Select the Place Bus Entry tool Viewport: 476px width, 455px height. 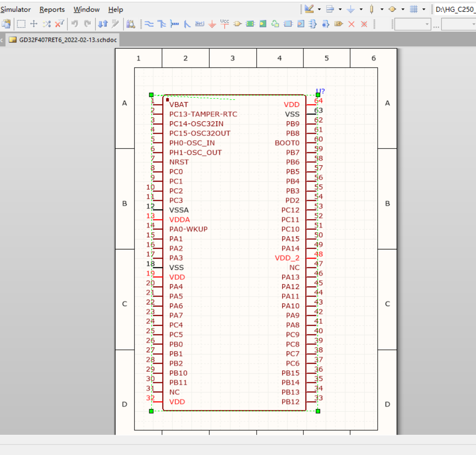[x=187, y=24]
